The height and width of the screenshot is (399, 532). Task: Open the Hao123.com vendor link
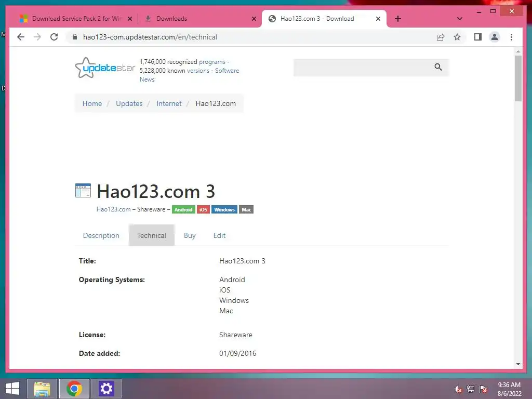[x=113, y=209]
